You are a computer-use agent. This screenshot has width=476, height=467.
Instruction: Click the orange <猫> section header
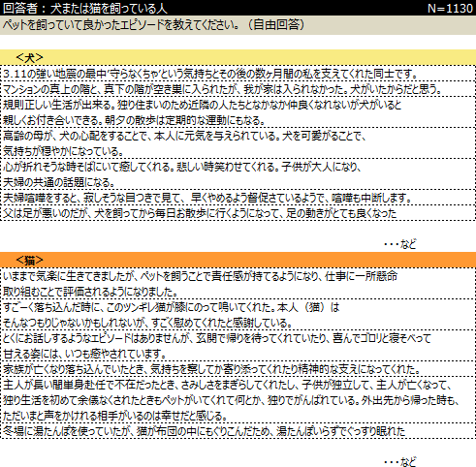coord(238,260)
